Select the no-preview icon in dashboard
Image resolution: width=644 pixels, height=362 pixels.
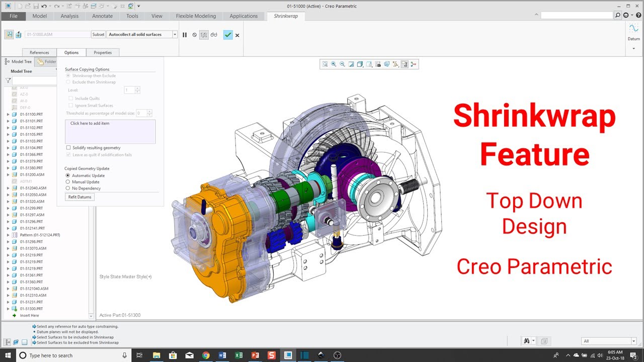pos(195,35)
